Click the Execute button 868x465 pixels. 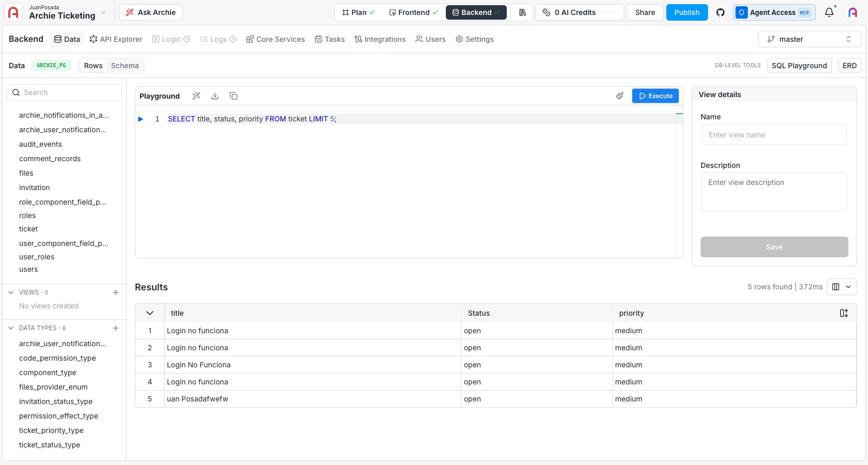click(x=655, y=96)
